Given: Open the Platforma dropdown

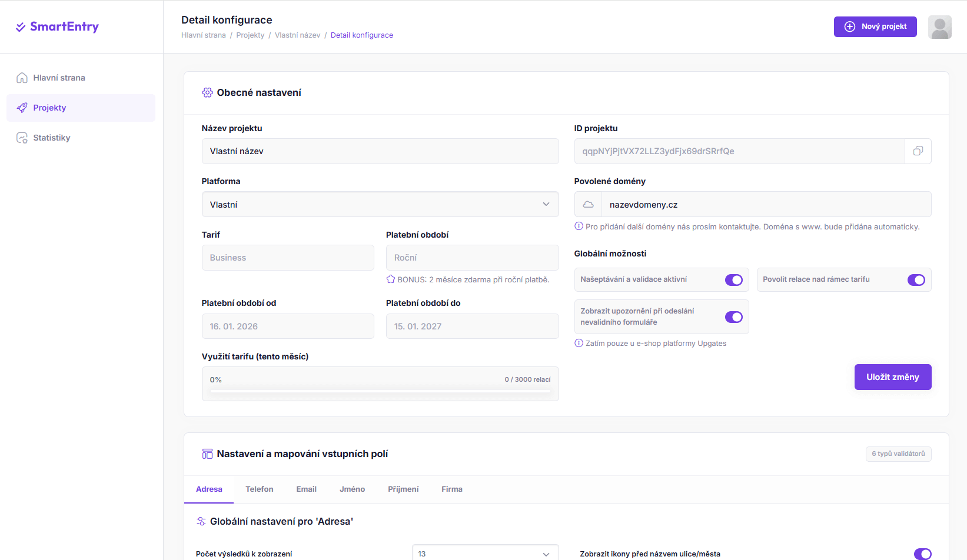Looking at the screenshot, I should point(380,204).
